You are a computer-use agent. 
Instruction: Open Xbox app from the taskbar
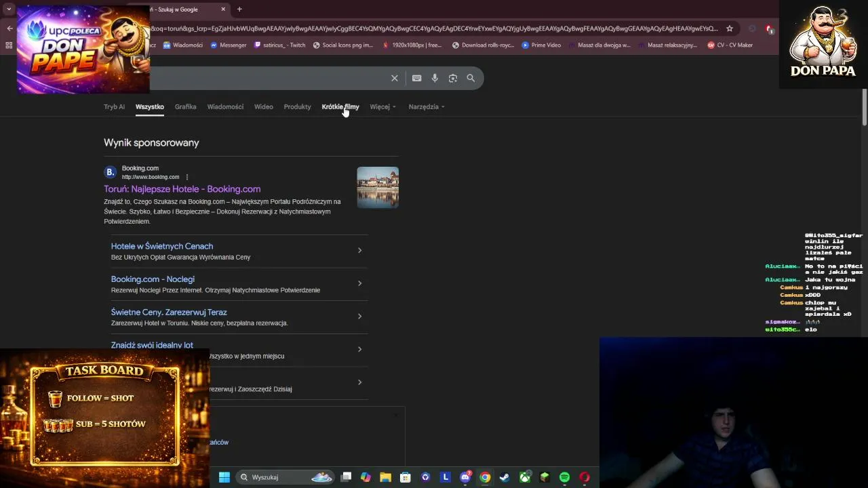525,477
